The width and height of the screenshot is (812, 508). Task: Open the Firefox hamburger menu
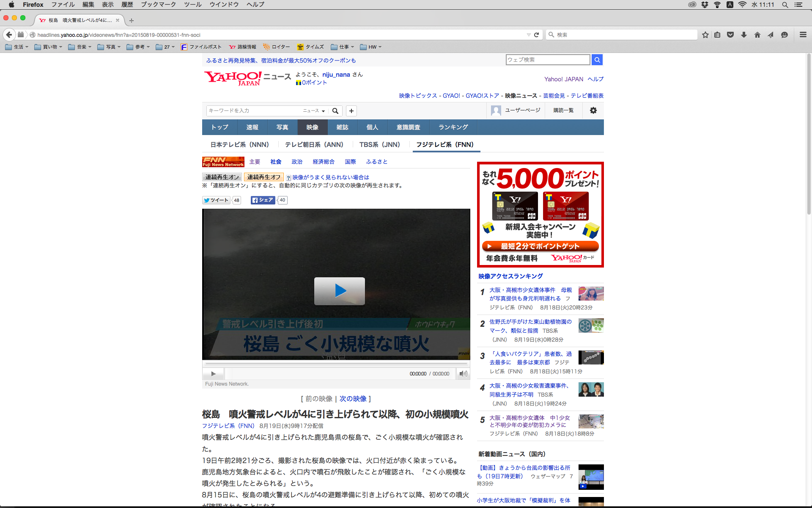click(803, 35)
